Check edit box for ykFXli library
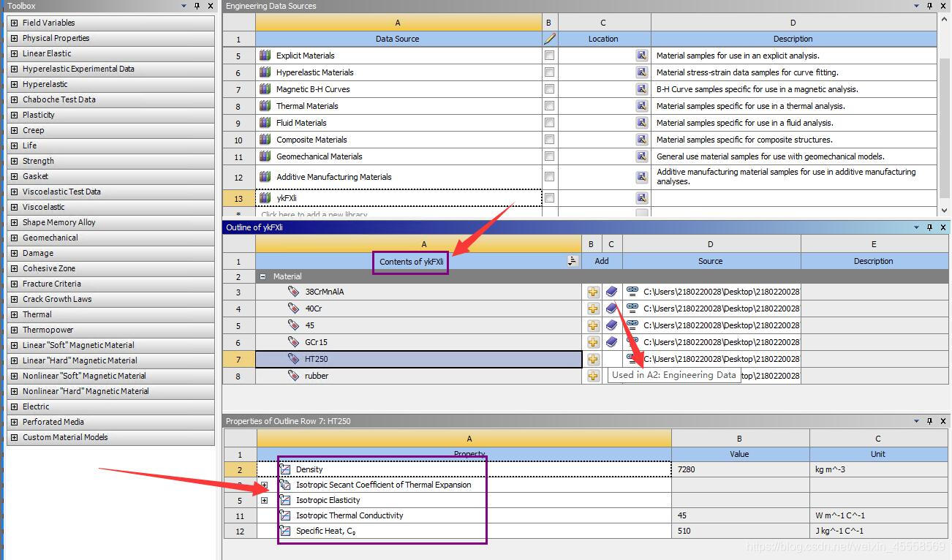This screenshot has width=952, height=560. pyautogui.click(x=549, y=197)
